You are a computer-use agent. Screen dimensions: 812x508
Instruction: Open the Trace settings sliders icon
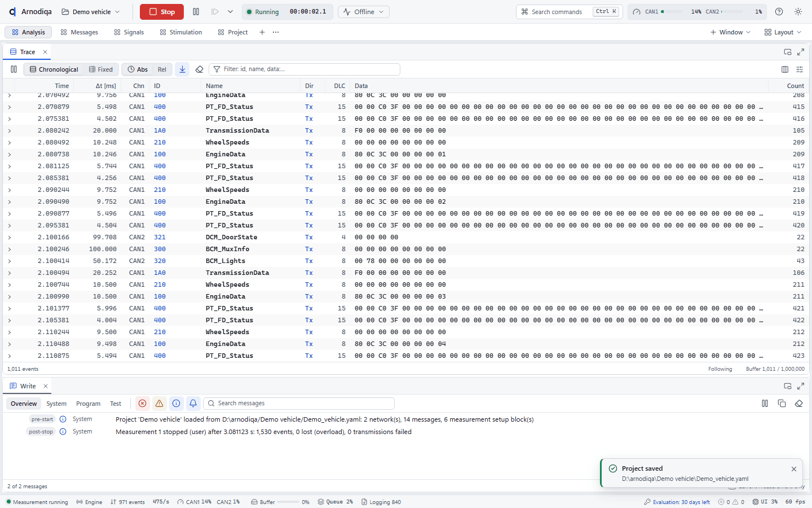click(x=800, y=69)
